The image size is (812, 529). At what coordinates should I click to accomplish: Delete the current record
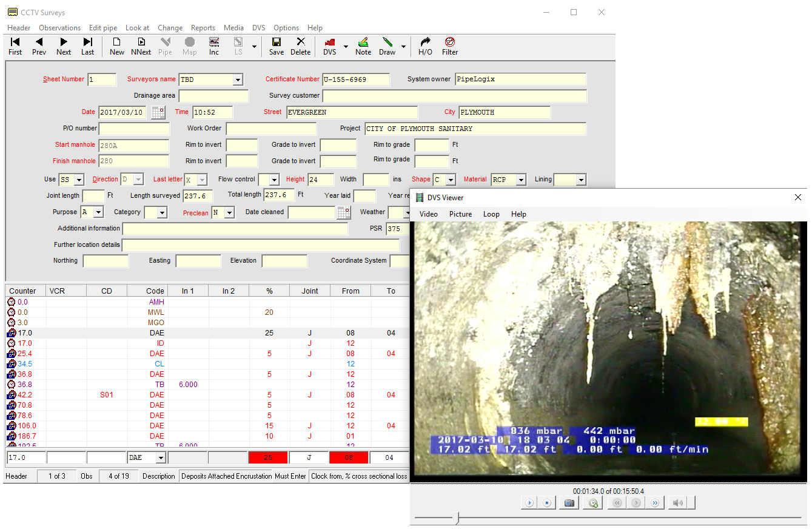point(300,46)
